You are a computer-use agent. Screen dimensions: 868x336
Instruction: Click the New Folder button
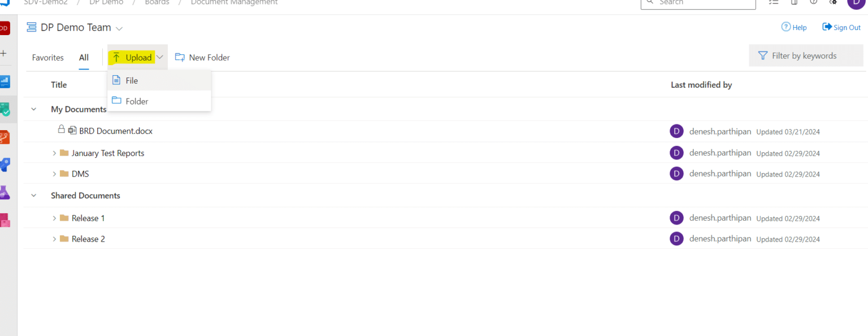click(202, 58)
